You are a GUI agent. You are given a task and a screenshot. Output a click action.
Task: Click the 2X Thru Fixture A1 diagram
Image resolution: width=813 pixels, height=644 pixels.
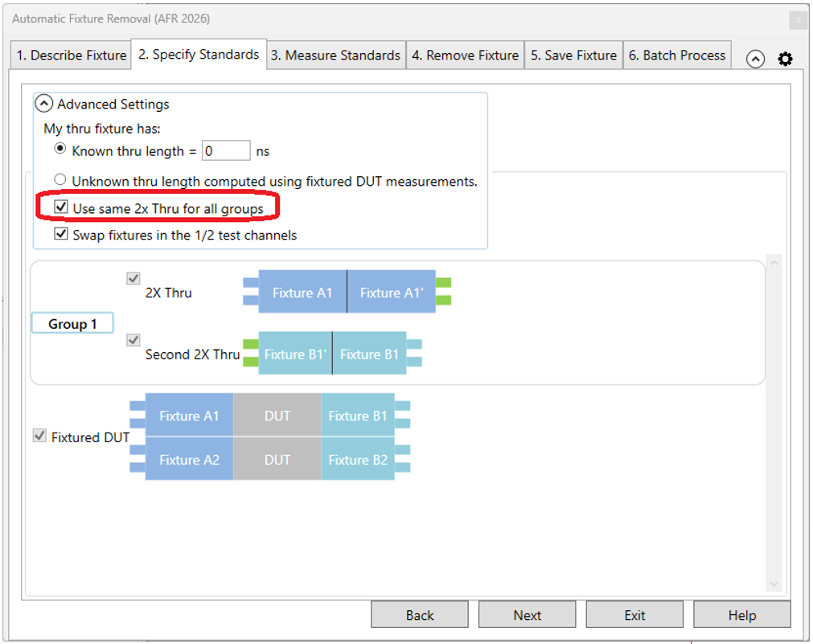(x=302, y=293)
